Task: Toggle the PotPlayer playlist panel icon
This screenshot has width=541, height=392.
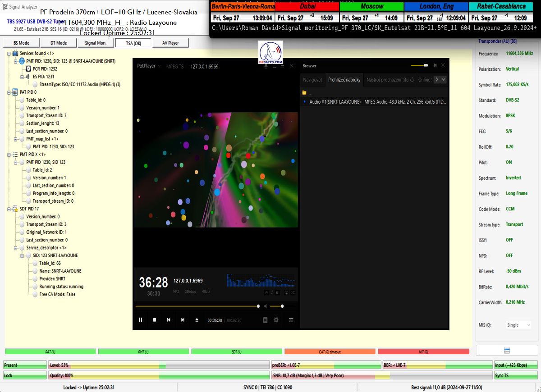Action: tap(291, 320)
